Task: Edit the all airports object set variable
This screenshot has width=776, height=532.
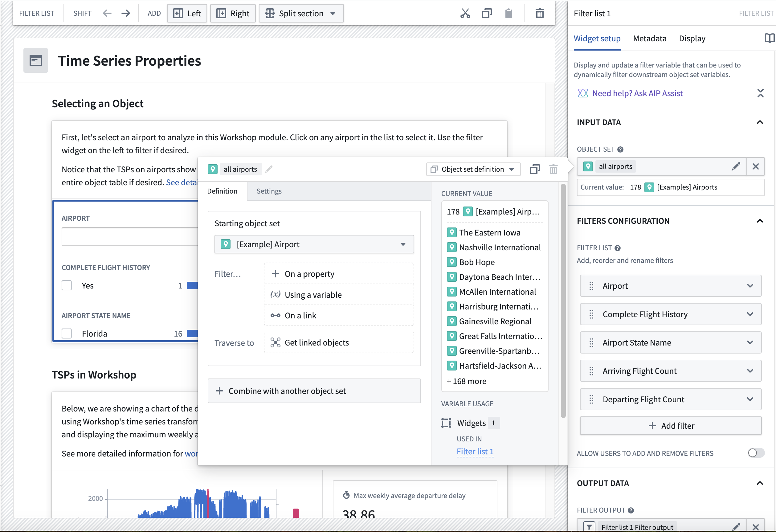Action: click(736, 166)
